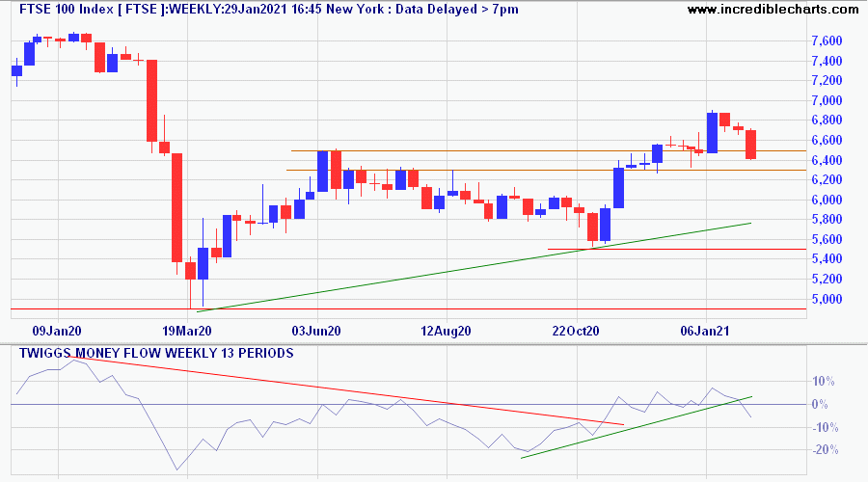Viewport: 868px width, 482px height.
Task: Select the last red candlestick, January 2021
Action: coord(750,145)
